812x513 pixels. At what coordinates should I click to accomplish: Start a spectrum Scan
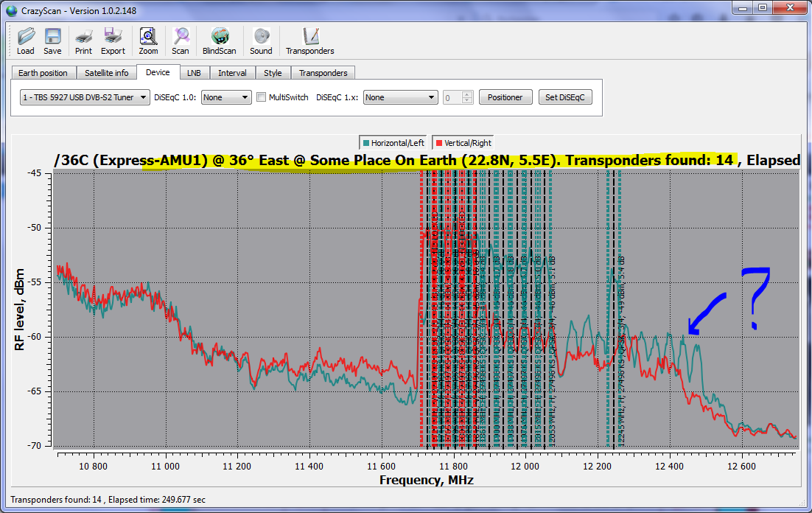point(181,41)
